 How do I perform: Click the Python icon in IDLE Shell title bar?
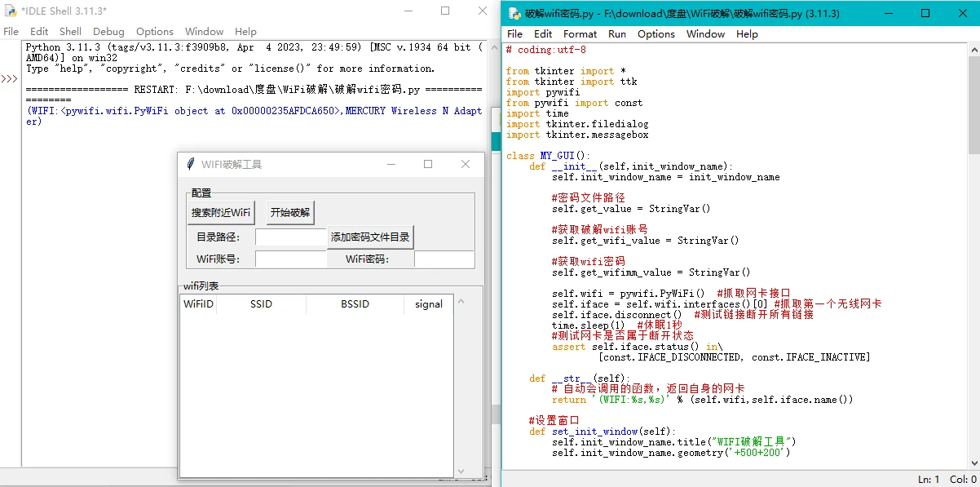(x=11, y=11)
